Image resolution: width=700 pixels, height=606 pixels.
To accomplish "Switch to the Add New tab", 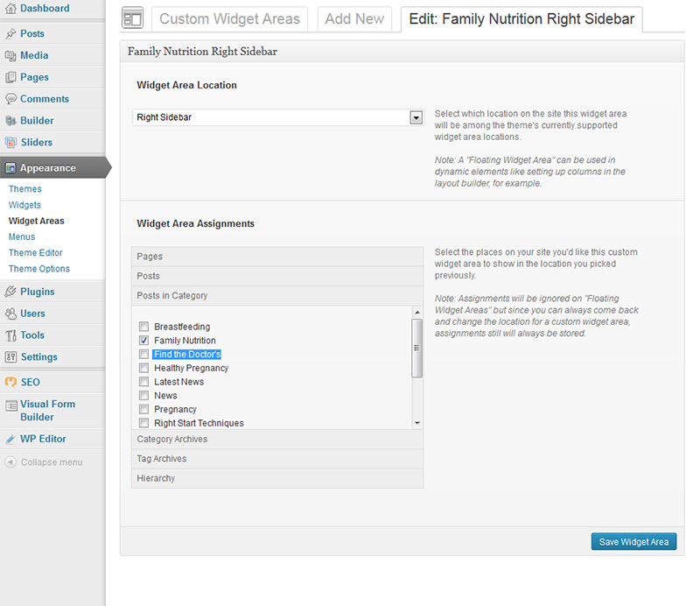I will (x=353, y=19).
